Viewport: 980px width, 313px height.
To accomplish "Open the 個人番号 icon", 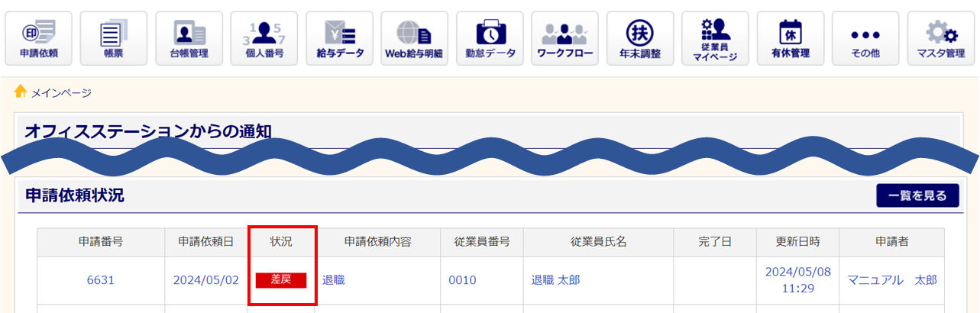I will [264, 39].
